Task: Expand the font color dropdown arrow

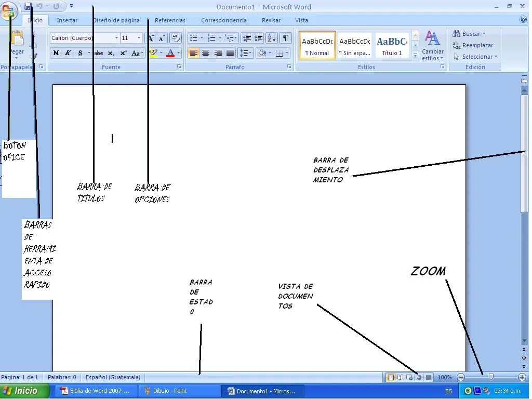Action: click(178, 53)
